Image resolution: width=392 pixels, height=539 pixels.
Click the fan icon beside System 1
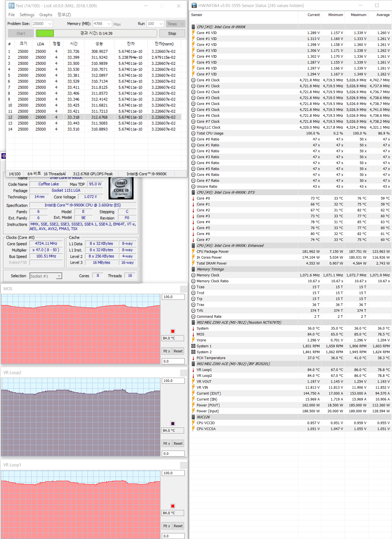tap(193, 346)
